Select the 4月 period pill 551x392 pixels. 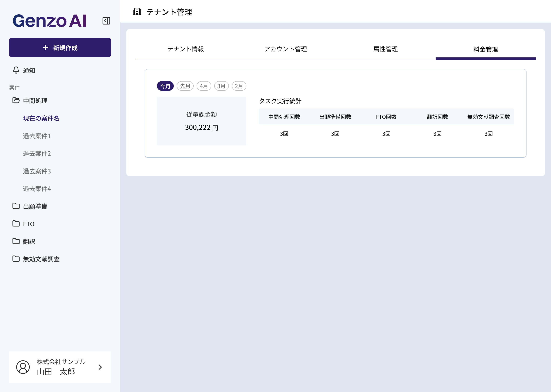click(x=204, y=86)
